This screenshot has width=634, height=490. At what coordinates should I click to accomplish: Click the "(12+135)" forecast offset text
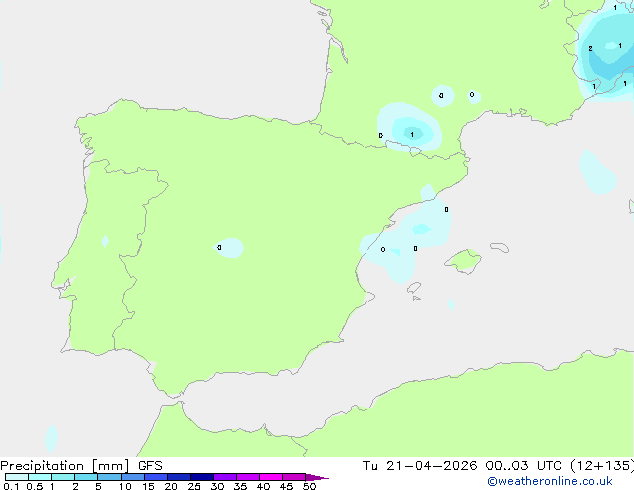click(602, 466)
